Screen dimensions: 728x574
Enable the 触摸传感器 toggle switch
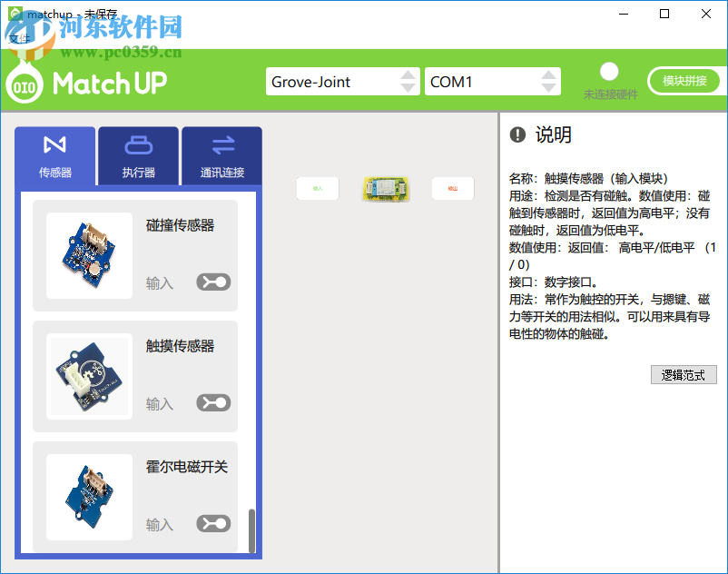pos(212,402)
